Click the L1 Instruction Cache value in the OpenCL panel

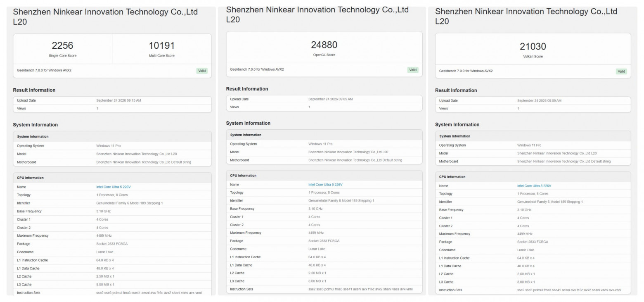pyautogui.click(x=317, y=257)
